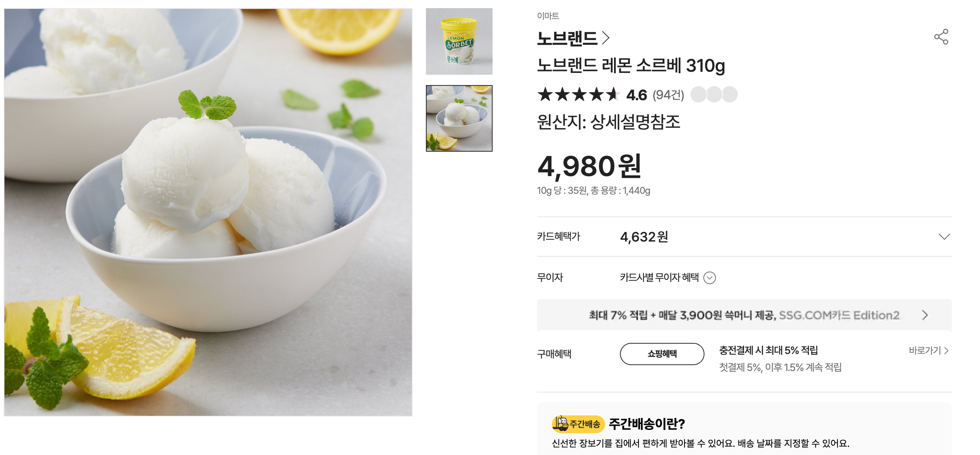The width and height of the screenshot is (980, 455).
Task: Select the sorbet bowl thumbnail
Action: click(x=459, y=119)
